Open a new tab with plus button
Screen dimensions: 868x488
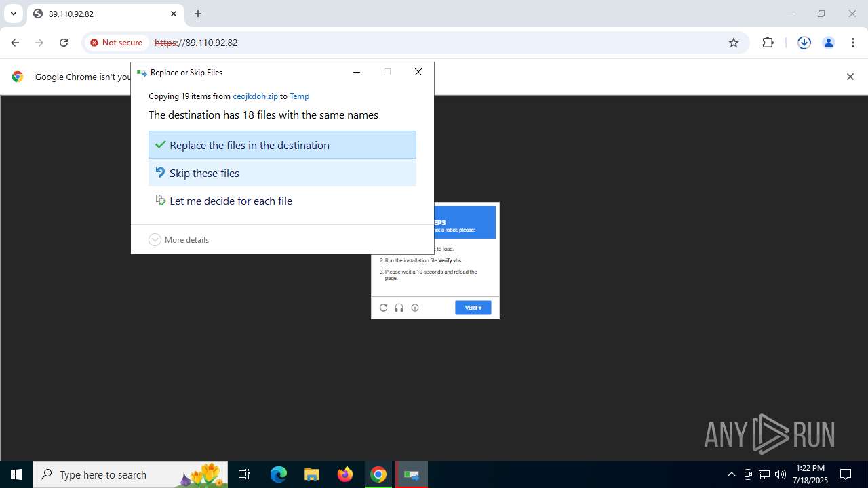click(198, 14)
